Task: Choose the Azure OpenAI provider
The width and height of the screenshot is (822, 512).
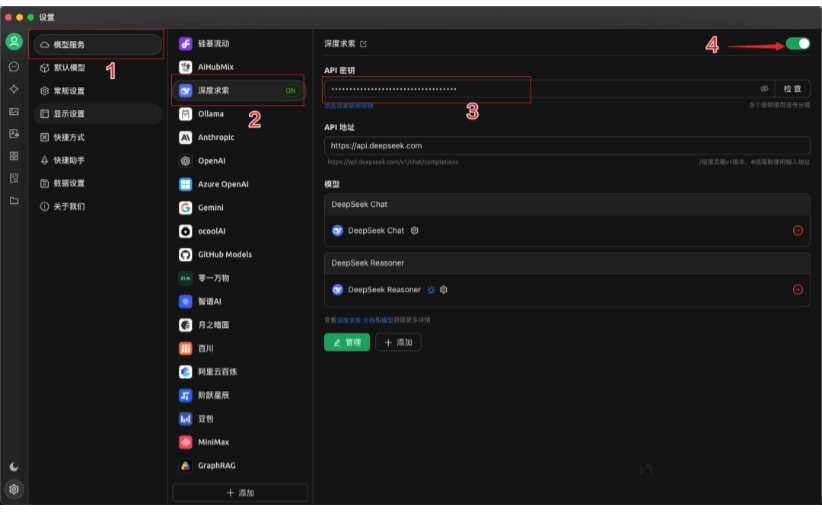Action: click(240, 184)
